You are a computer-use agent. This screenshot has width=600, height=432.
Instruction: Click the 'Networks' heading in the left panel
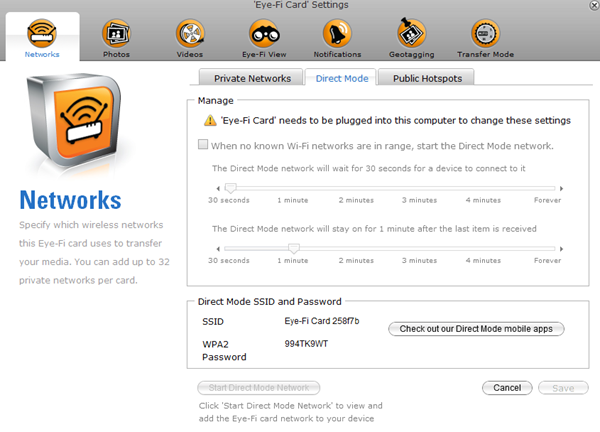(70, 200)
